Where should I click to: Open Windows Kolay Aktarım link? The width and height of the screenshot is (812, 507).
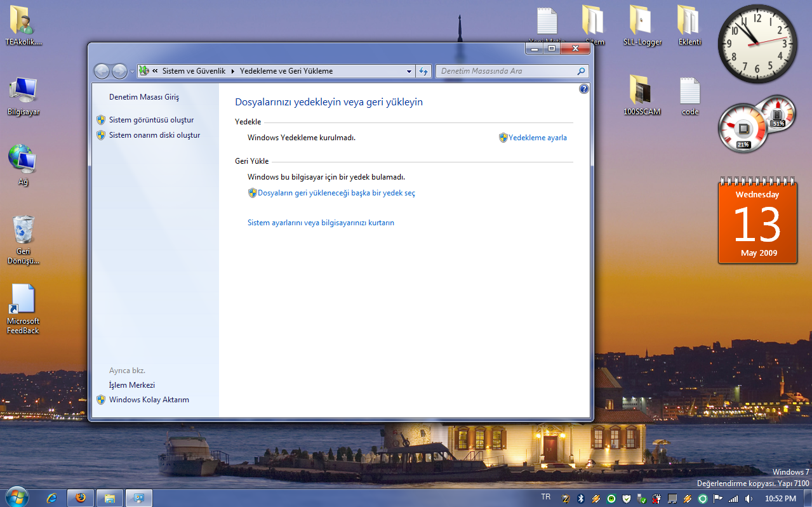pyautogui.click(x=149, y=400)
